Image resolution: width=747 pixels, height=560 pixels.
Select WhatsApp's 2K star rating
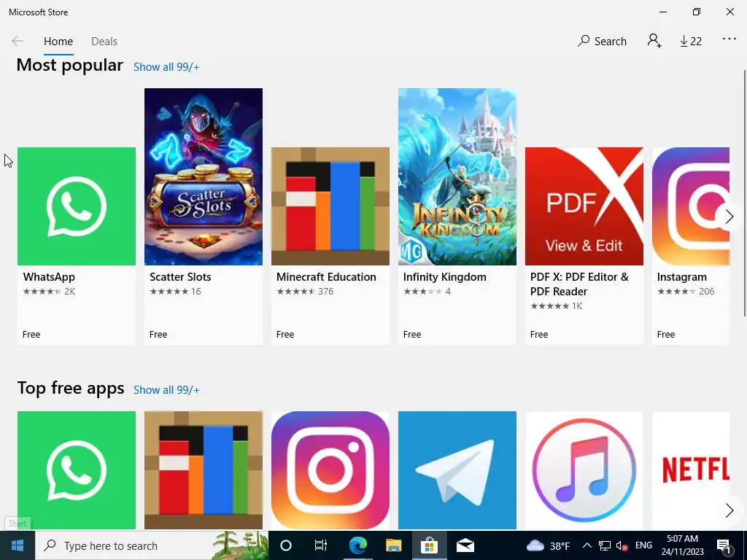click(49, 292)
